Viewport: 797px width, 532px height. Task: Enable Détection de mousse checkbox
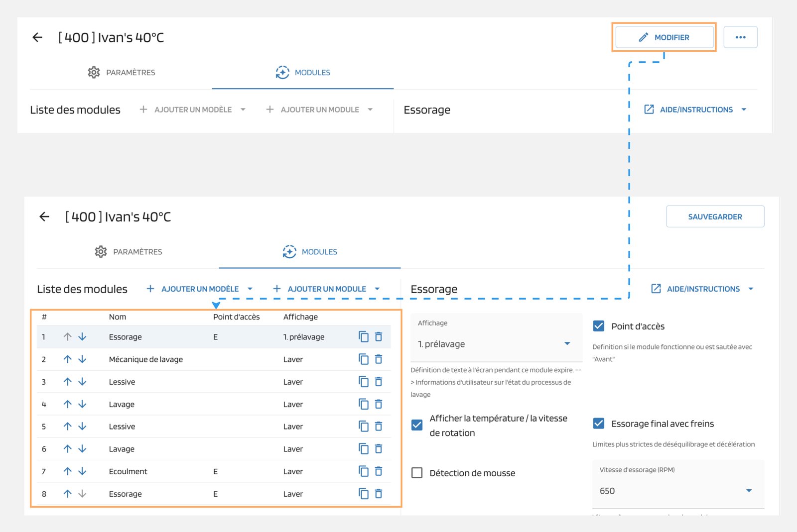point(417,473)
